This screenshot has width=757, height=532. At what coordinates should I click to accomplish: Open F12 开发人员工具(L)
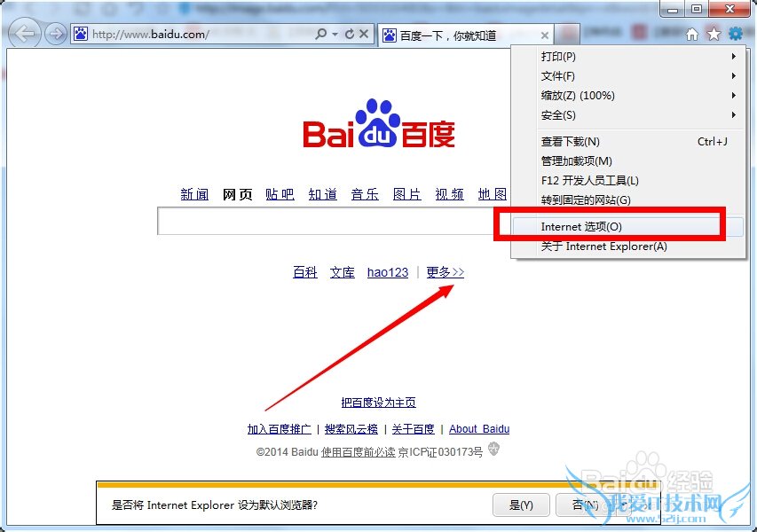pos(628,180)
